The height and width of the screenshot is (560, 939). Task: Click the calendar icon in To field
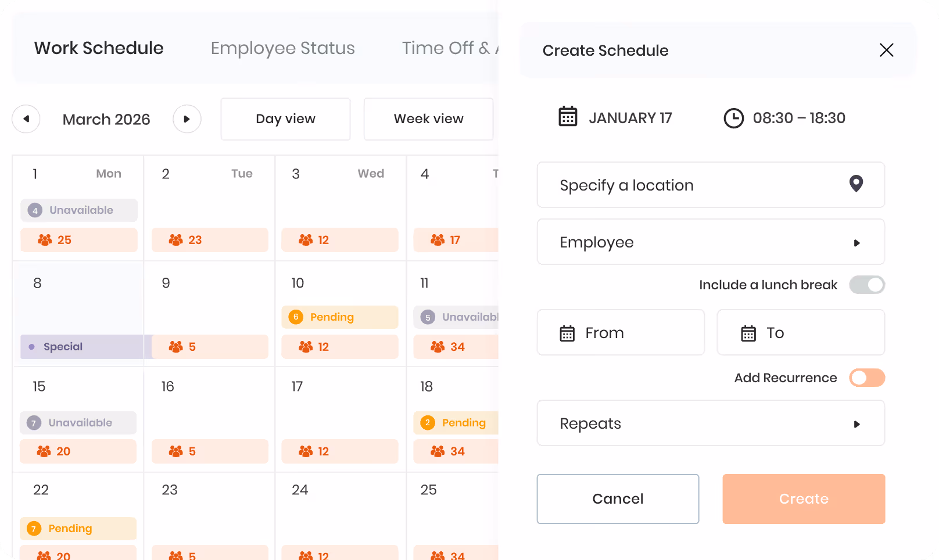point(748,333)
